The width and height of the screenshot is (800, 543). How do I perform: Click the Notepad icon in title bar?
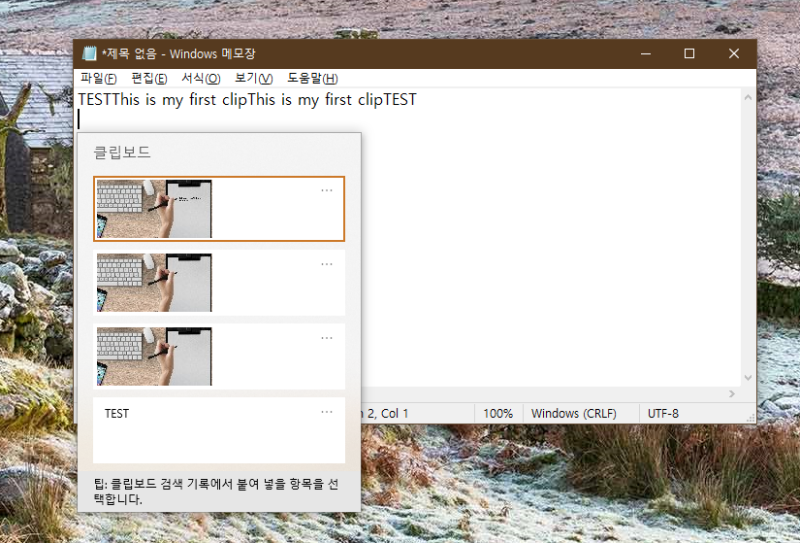pyautogui.click(x=90, y=54)
